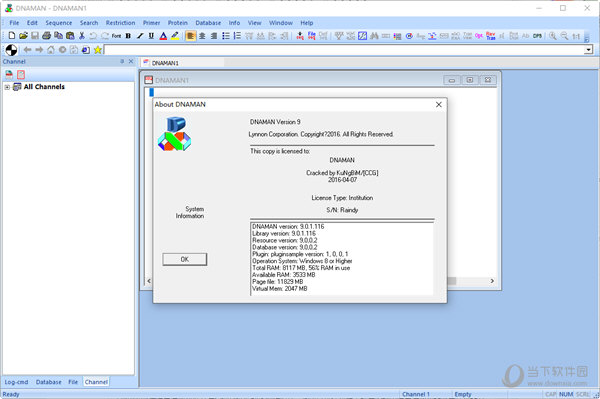Create a new document with the blank page icon
This screenshot has width=600, height=399.
[x=12, y=36]
